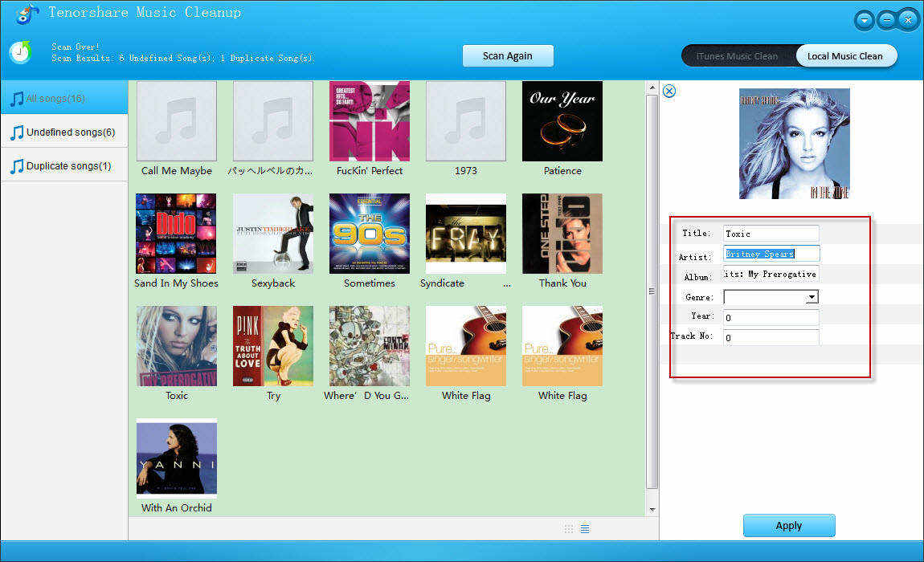Click the Scan Again button
The width and height of the screenshot is (924, 562).
507,56
